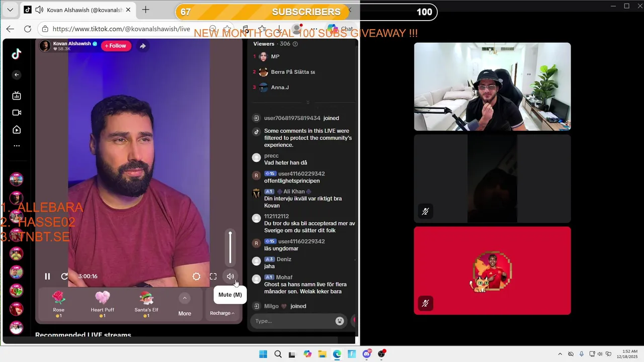Screen dimensions: 644x362
Task: Open Discord from the taskbar
Action: 367,354
